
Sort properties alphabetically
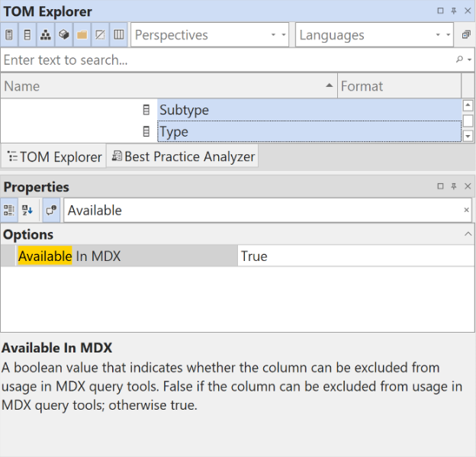pos(28,211)
